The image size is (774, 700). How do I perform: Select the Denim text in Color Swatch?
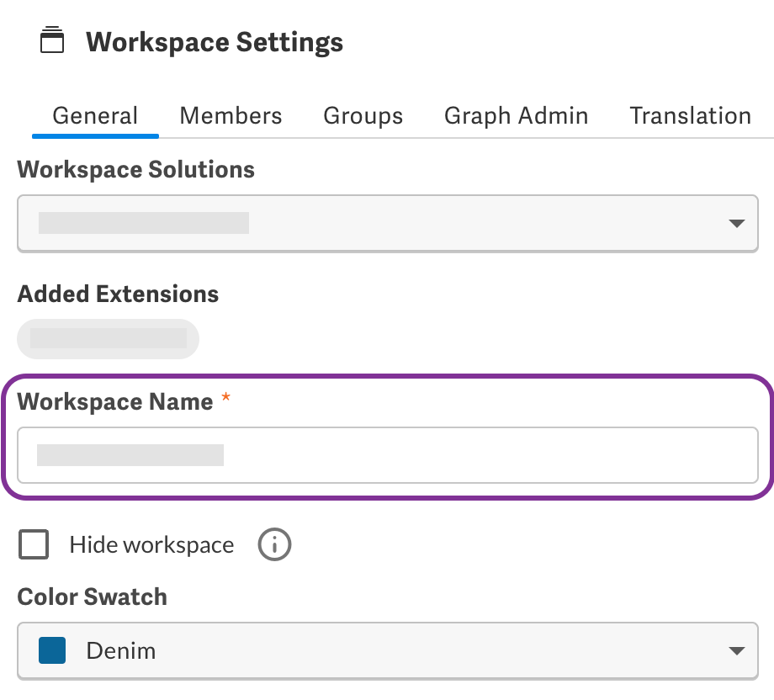click(121, 651)
